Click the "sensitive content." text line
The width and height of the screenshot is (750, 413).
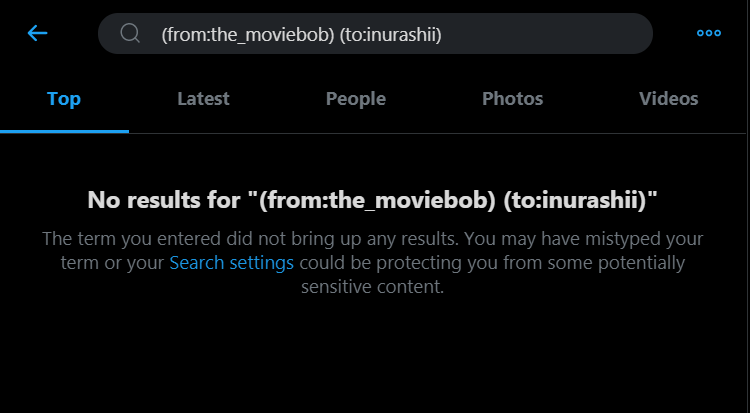tap(372, 286)
